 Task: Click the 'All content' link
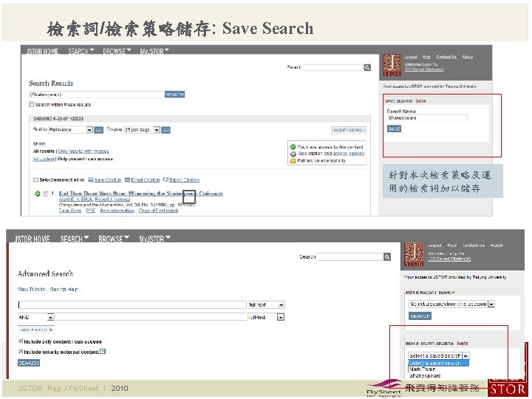click(44, 159)
